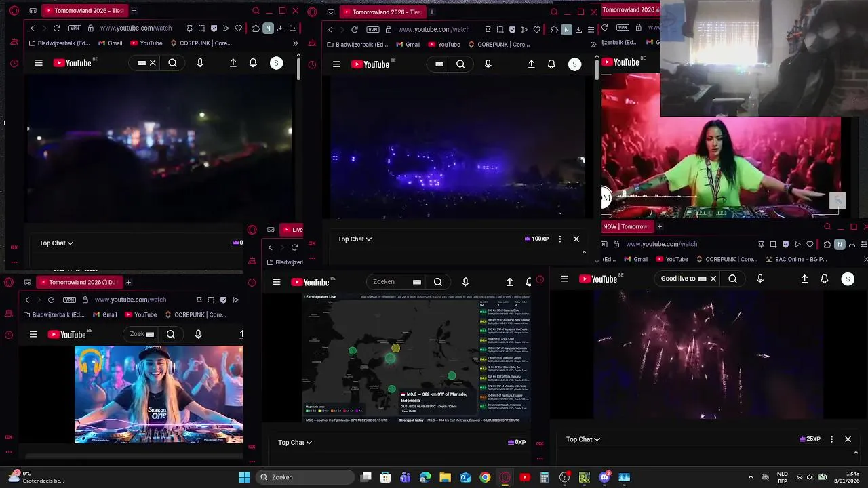Screen dimensions: 868x488
Task: Open Easy Setup menu in top-left window
Action: pos(292,28)
